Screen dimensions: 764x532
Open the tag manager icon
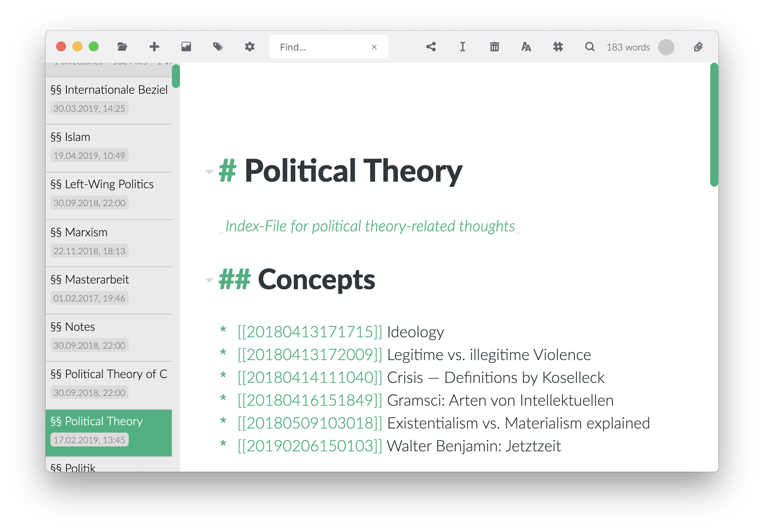click(218, 47)
